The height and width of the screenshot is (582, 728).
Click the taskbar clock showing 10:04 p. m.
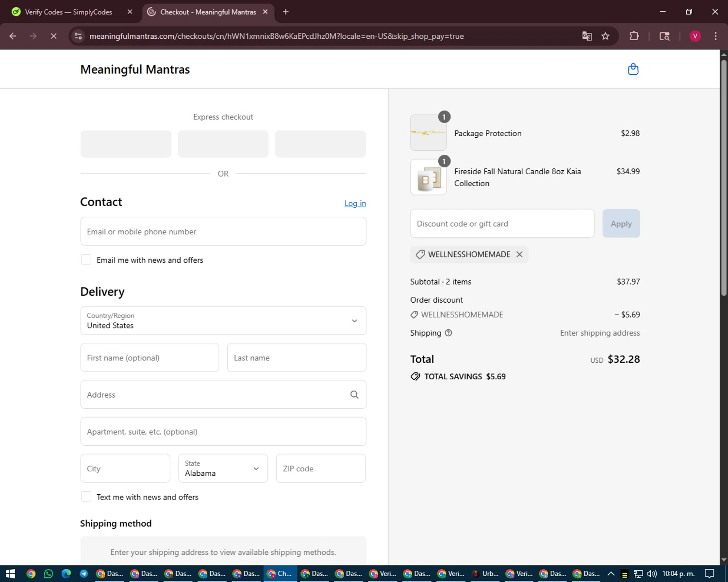pos(678,574)
